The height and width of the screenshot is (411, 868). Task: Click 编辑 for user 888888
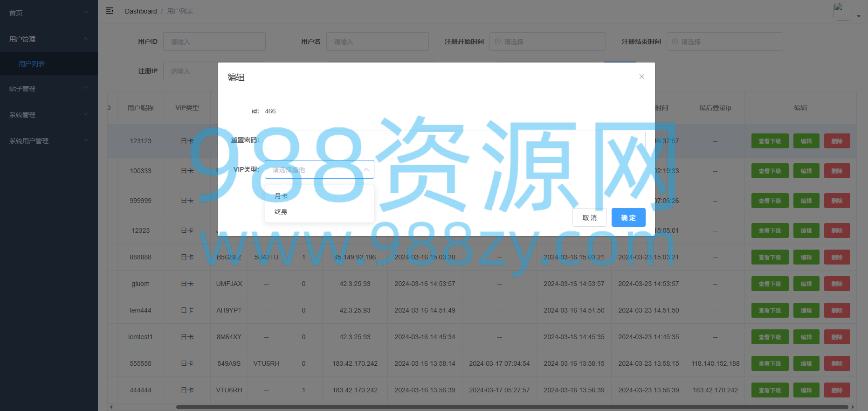(806, 257)
